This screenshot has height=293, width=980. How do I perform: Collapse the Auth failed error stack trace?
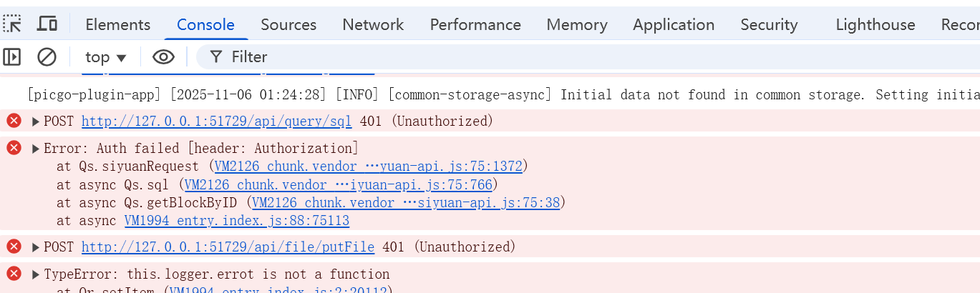pos(36,149)
